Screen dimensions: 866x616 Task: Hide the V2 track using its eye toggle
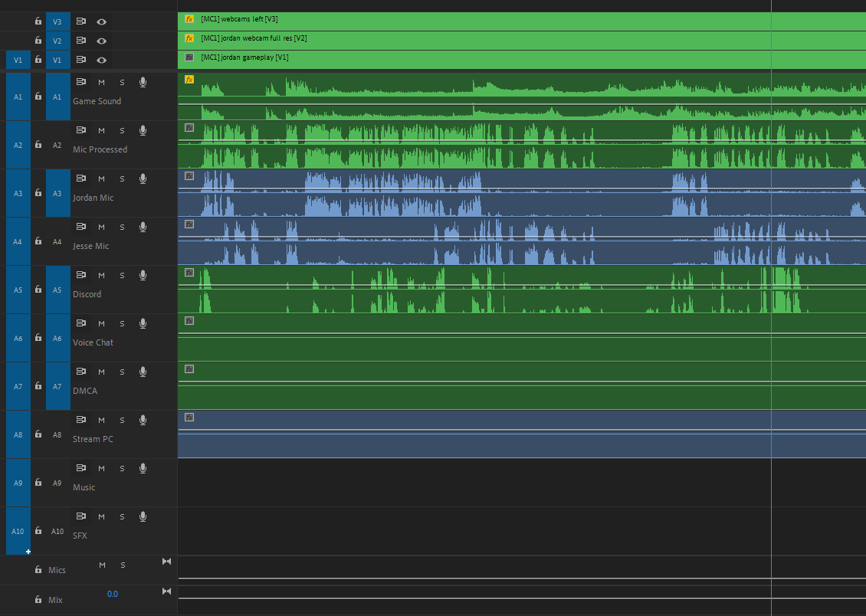coord(101,41)
